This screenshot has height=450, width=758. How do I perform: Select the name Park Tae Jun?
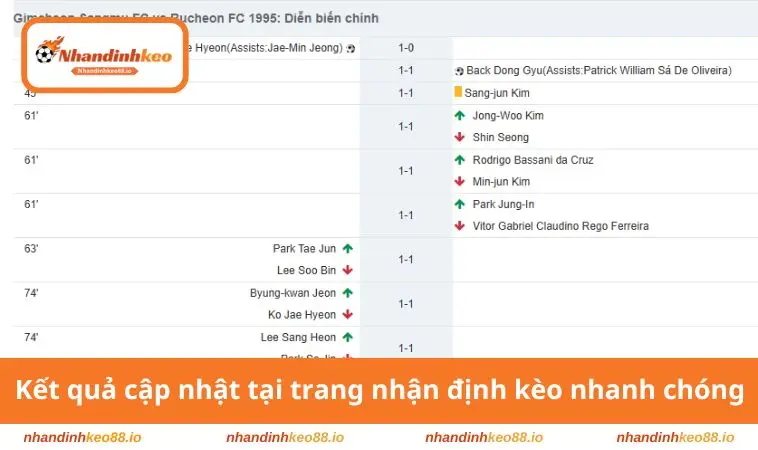(x=305, y=249)
